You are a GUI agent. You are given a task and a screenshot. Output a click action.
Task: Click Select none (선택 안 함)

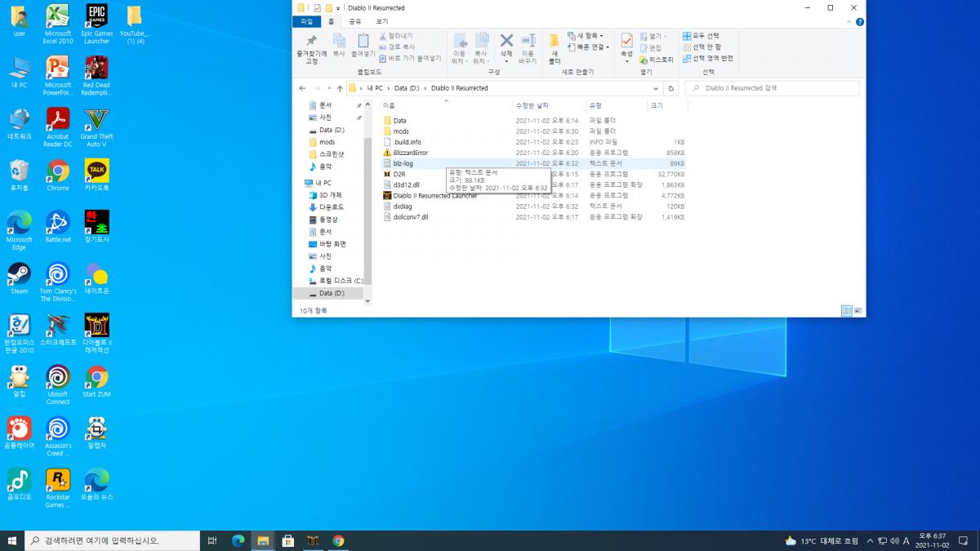(702, 47)
